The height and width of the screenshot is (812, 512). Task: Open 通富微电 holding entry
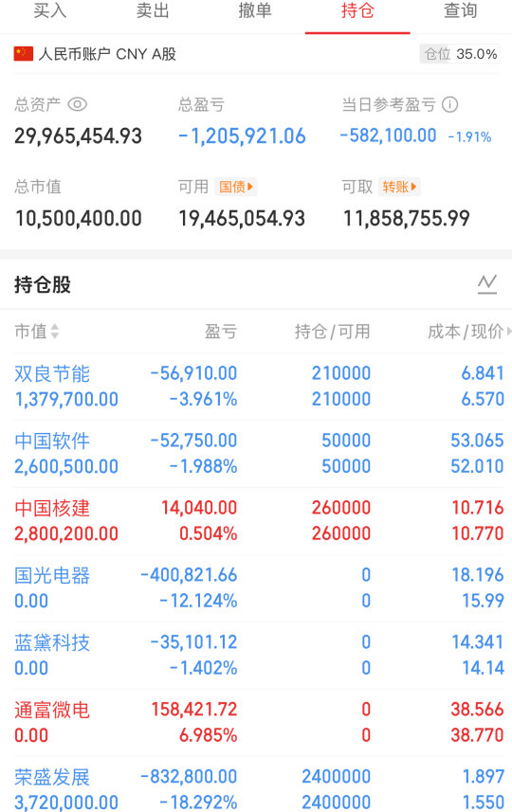click(x=256, y=722)
